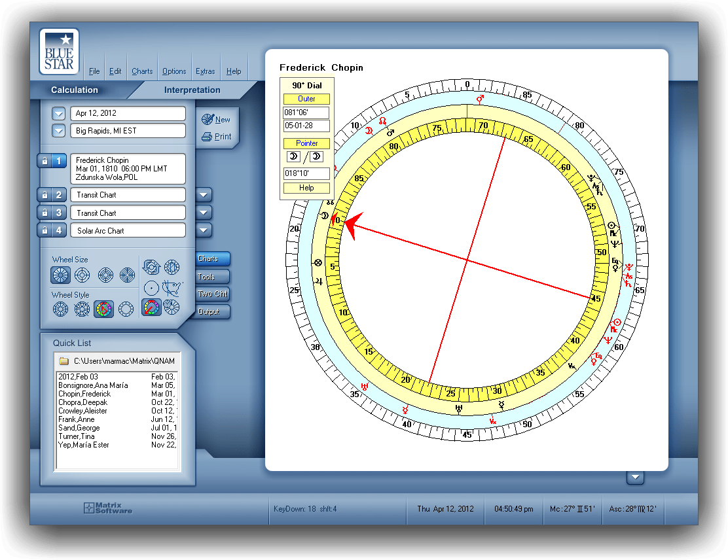Screen dimensions: 728x560
Task: Click the circle with center dot icon
Action: pos(151,289)
